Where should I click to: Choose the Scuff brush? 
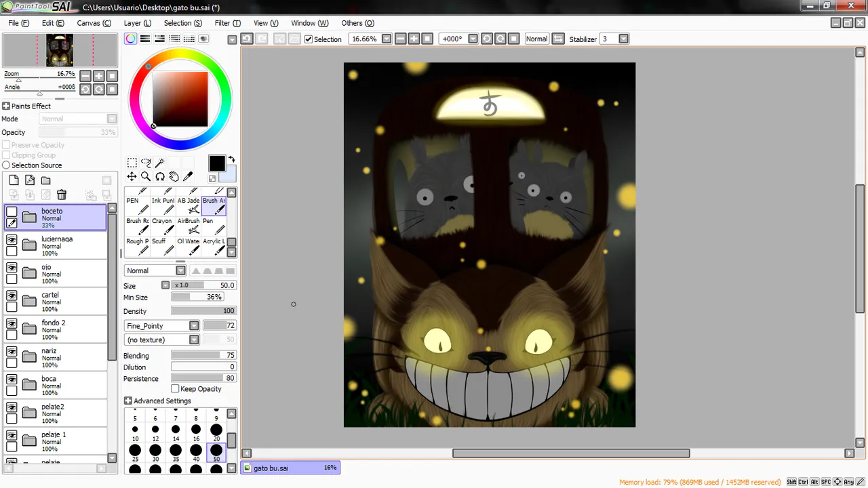pos(162,246)
